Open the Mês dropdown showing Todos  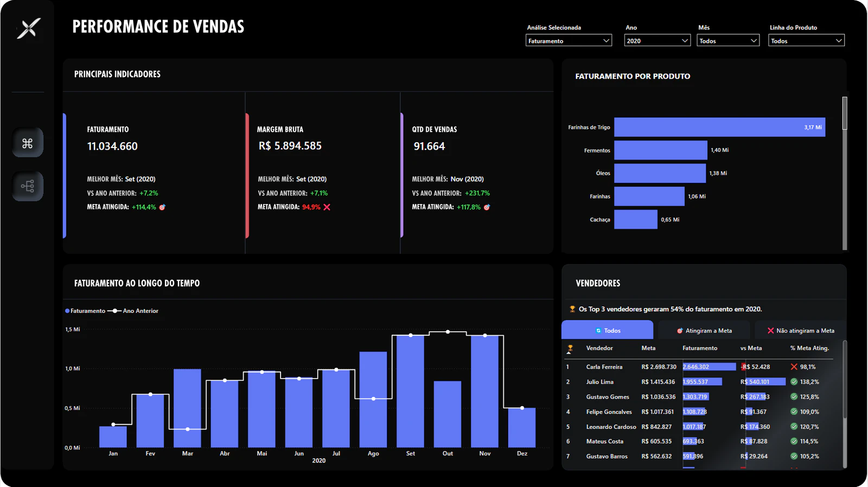pos(728,41)
